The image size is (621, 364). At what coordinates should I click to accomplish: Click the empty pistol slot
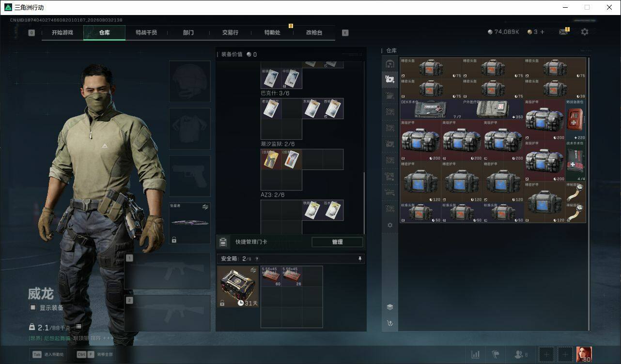click(189, 176)
